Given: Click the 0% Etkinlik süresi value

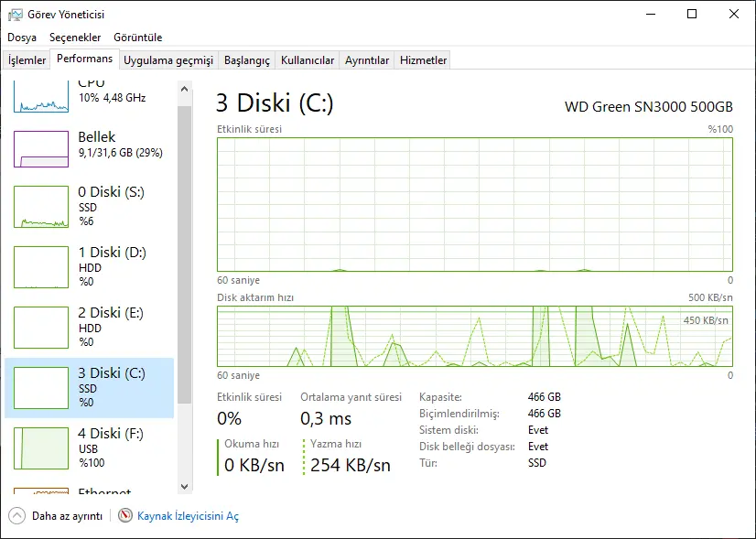Looking at the screenshot, I should 229,418.
